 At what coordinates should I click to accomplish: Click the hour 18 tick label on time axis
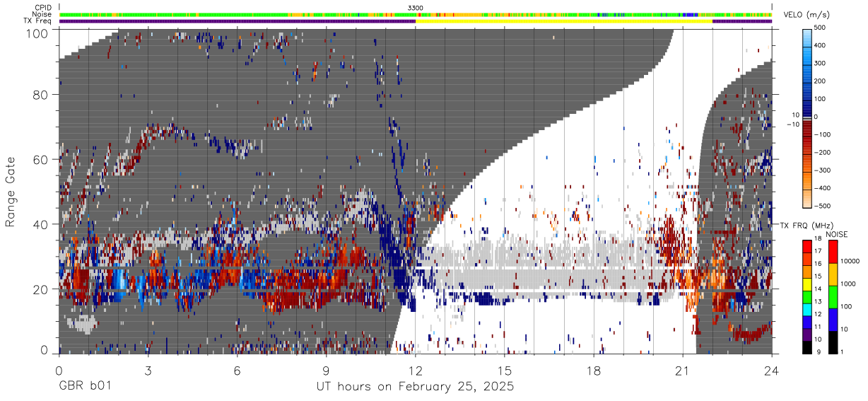click(594, 371)
